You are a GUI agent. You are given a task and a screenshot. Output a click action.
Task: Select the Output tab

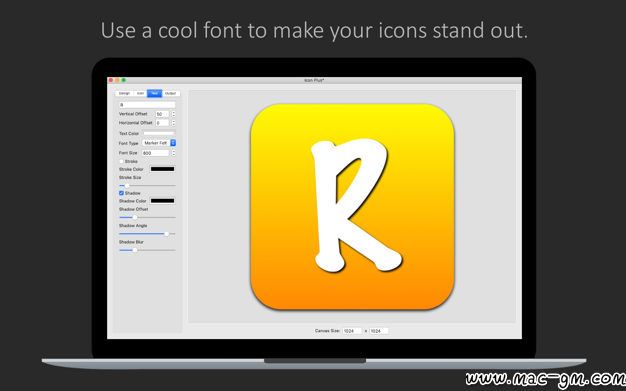(x=170, y=93)
